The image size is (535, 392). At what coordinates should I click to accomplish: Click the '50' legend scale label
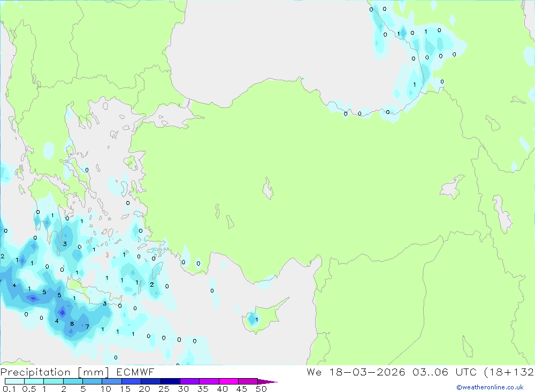(x=261, y=389)
